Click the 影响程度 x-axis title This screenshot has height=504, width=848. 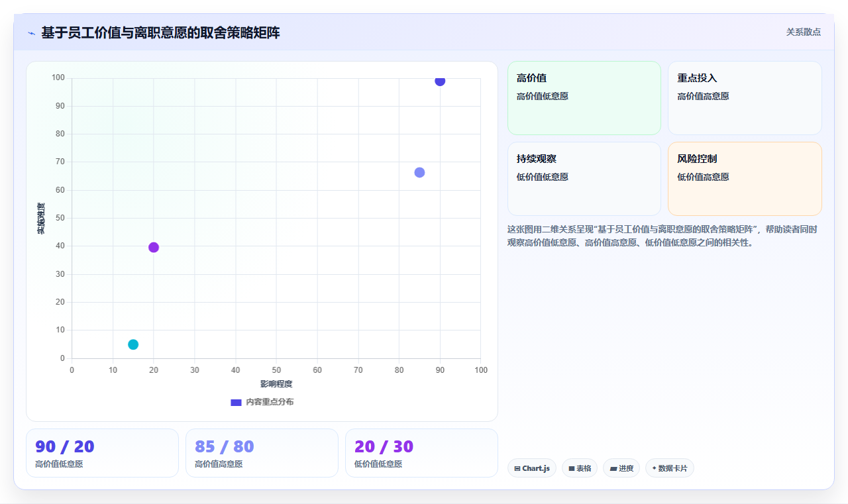276,384
